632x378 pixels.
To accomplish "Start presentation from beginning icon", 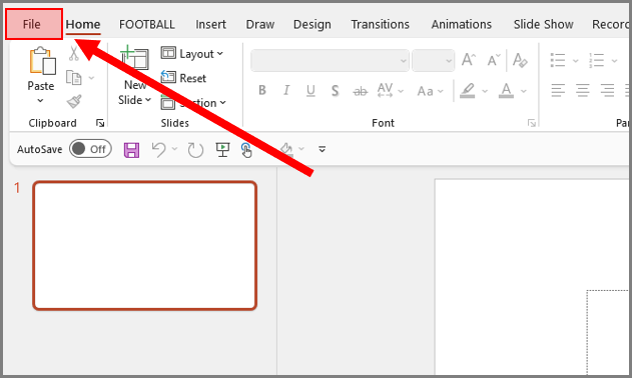I will click(222, 150).
